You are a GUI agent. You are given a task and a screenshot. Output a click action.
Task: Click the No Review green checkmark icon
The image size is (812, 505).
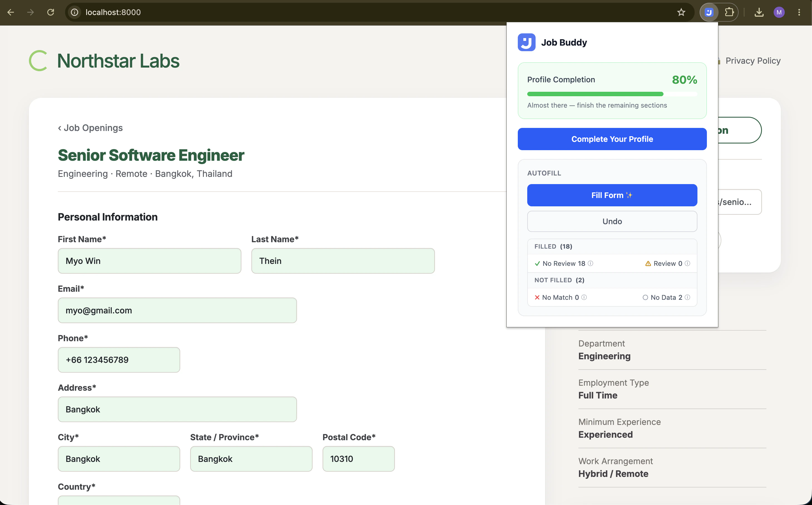pos(537,264)
